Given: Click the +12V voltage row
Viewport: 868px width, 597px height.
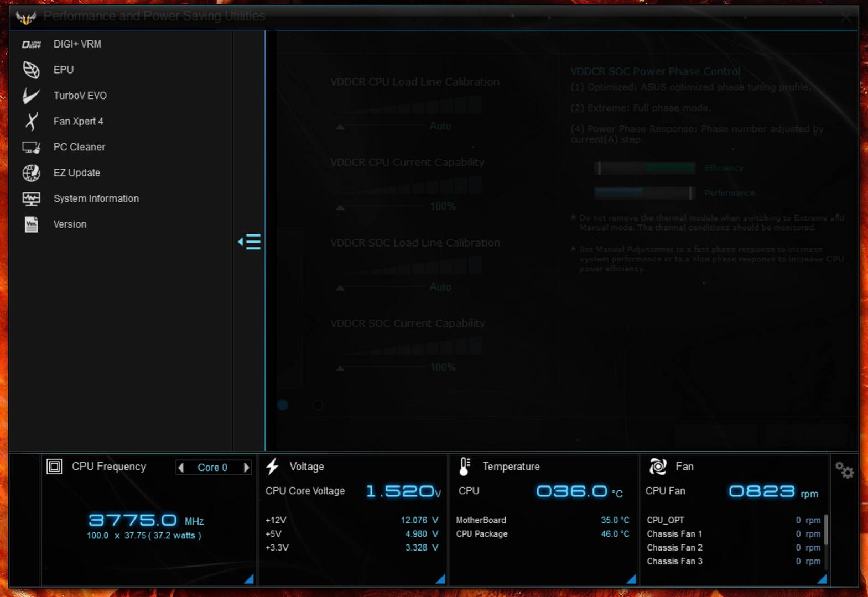Looking at the screenshot, I should pos(352,520).
